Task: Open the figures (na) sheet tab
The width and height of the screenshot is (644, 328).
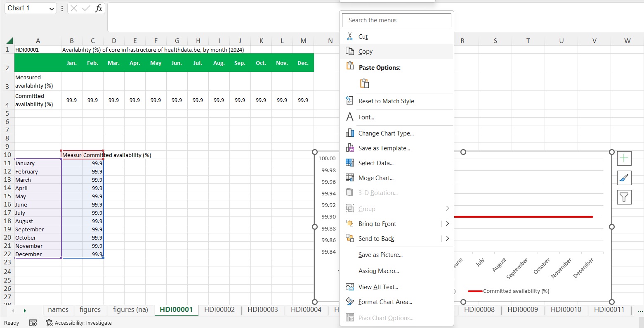Action: tap(130, 309)
